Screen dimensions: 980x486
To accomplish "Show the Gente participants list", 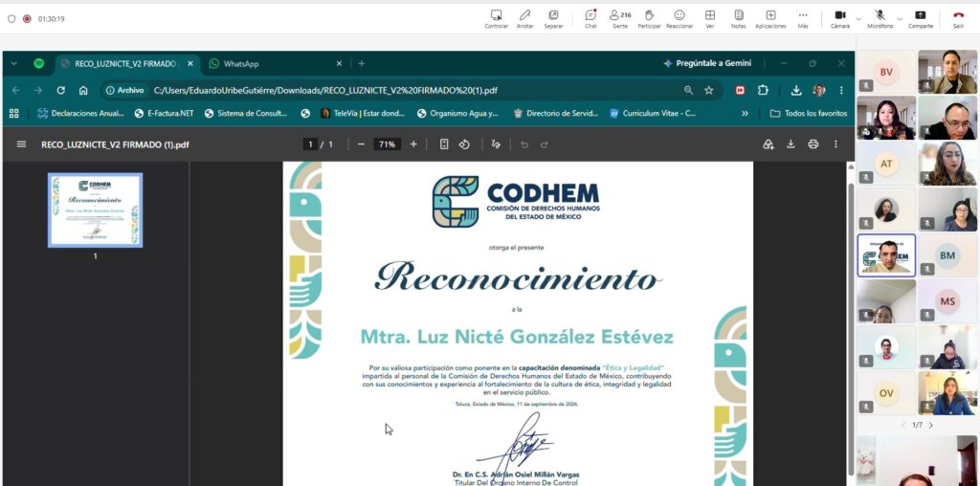I will [x=620, y=18].
